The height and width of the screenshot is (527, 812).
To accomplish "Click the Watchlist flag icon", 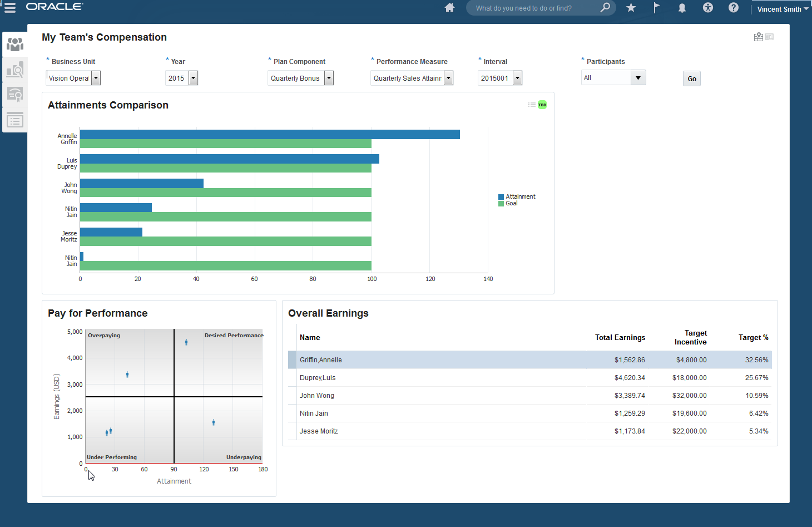I will click(x=656, y=8).
